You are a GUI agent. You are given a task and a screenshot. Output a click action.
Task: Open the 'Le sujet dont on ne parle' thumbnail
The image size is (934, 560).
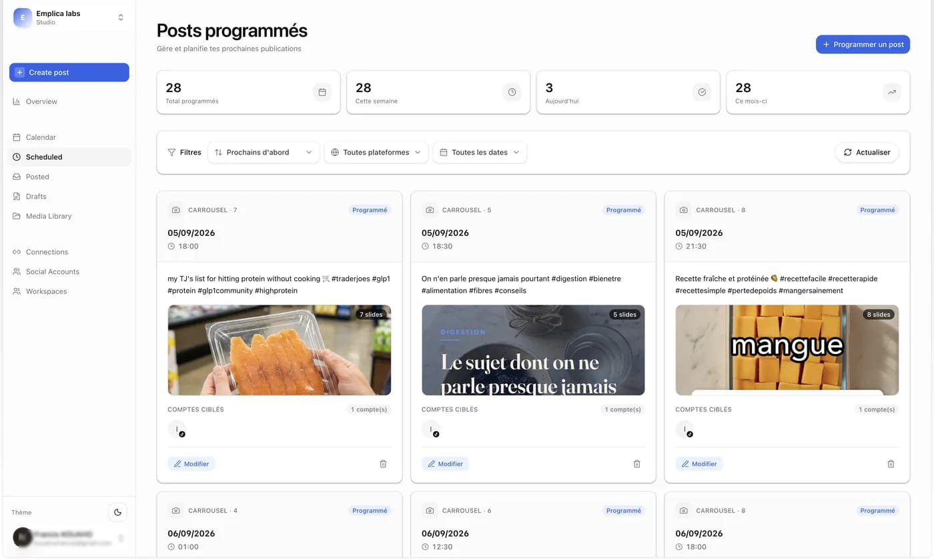pos(533,350)
